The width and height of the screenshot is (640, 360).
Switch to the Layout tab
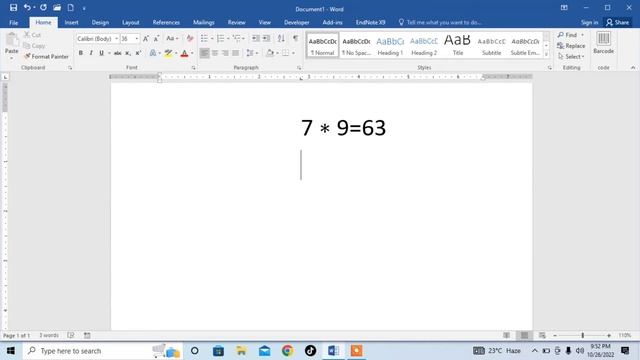click(x=131, y=22)
